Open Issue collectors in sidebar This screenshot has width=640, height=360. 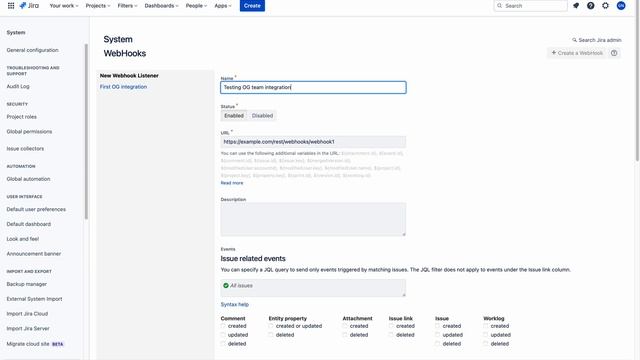click(x=25, y=149)
